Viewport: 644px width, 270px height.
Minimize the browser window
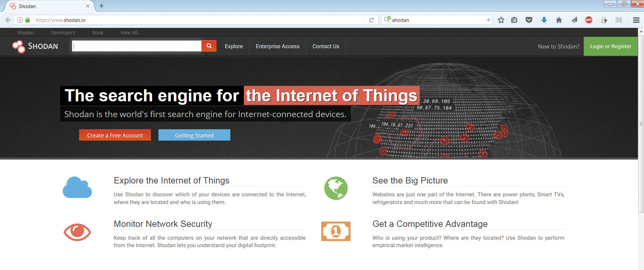610,4
